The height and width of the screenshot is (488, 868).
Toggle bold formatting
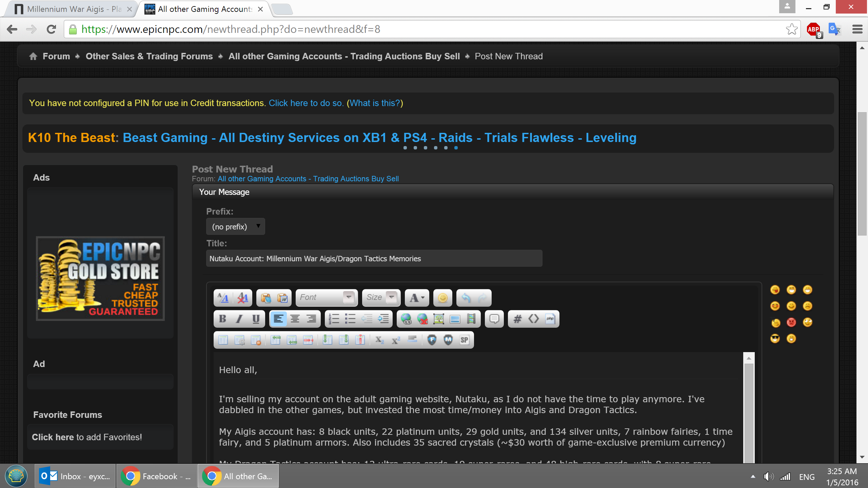[x=223, y=319]
